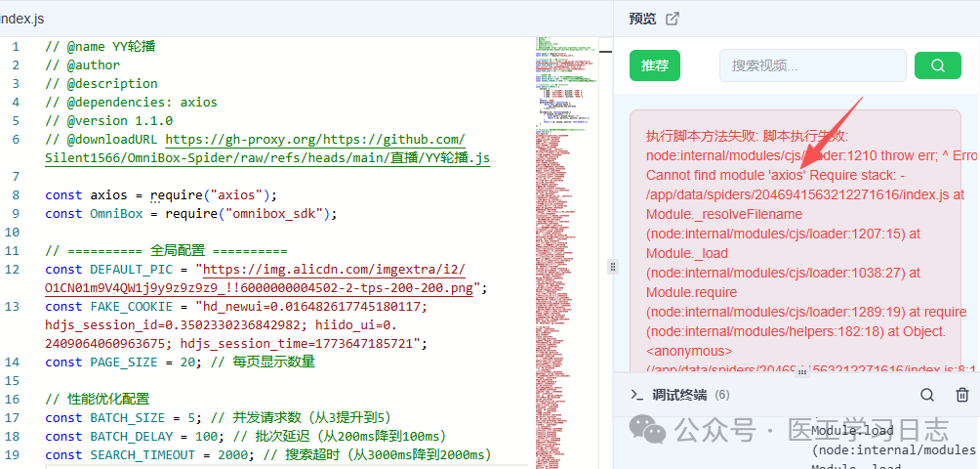Click the green magnifier search button
This screenshot has width=980, height=469.
(x=937, y=65)
